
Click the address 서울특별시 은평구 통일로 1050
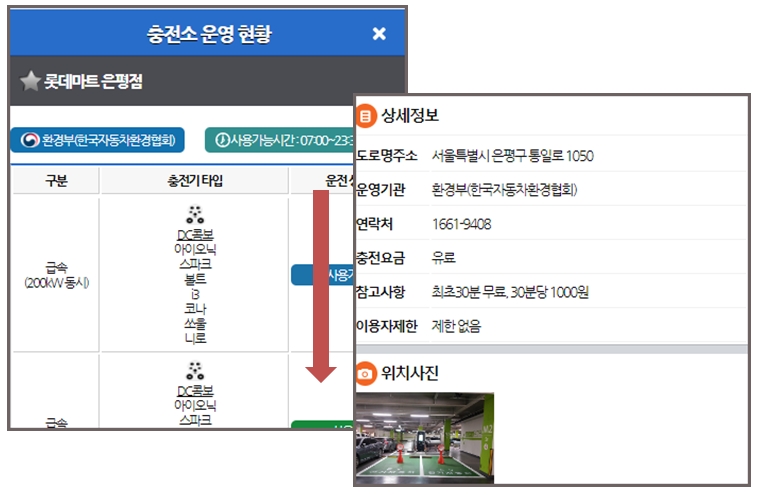tap(512, 156)
